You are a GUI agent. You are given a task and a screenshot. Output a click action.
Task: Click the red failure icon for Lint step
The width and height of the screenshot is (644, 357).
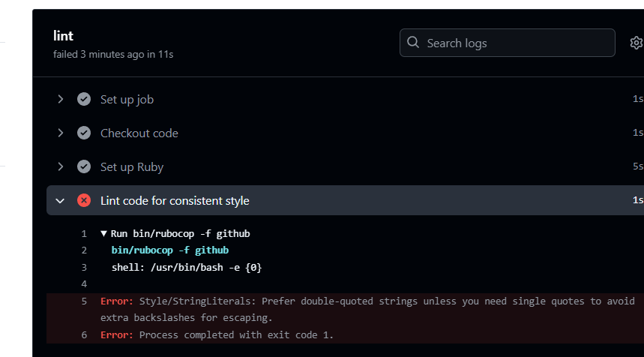pos(84,200)
